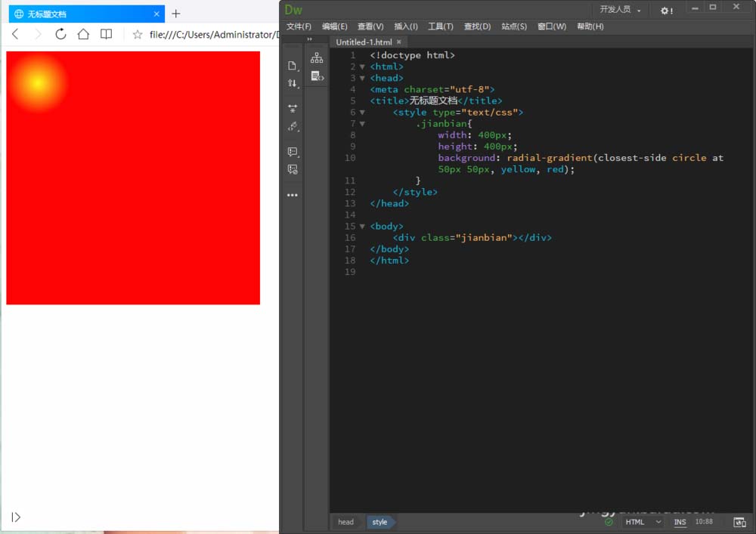Open the 插入(I) menu
Viewport: 756px width, 534px height.
click(x=406, y=26)
